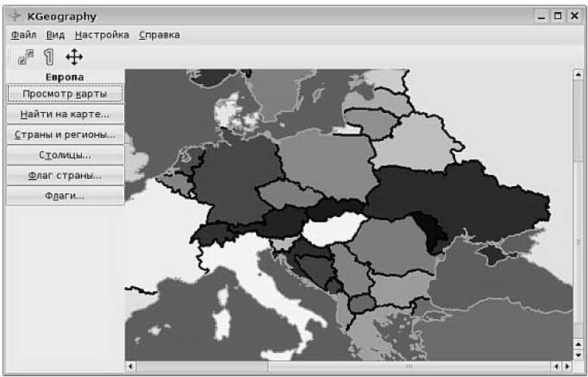Minimize the KGeography window
This screenshot has height=377, width=588.
tap(541, 17)
